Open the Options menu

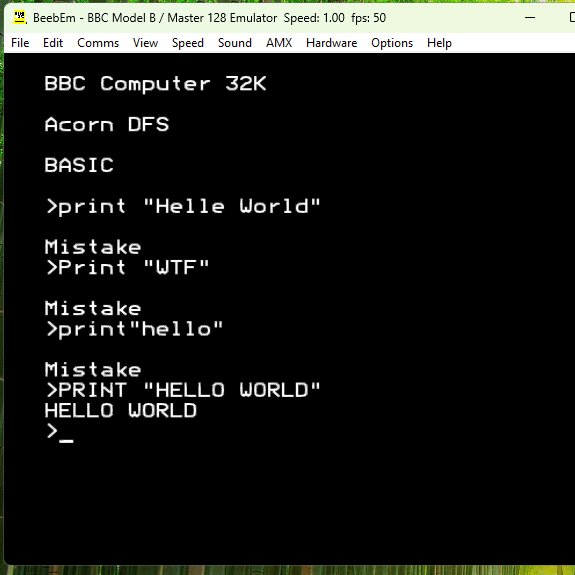click(392, 43)
